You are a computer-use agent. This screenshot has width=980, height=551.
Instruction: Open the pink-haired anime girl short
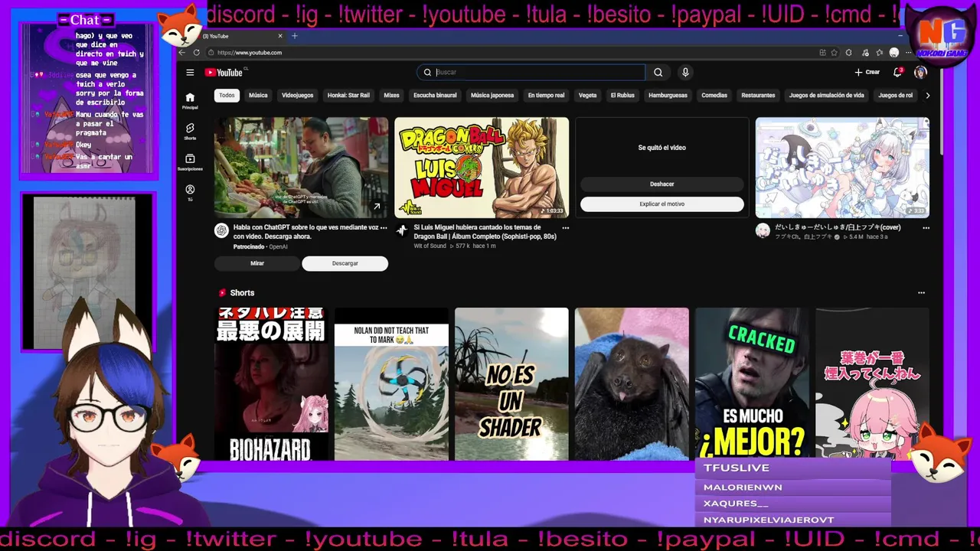pyautogui.click(x=872, y=383)
